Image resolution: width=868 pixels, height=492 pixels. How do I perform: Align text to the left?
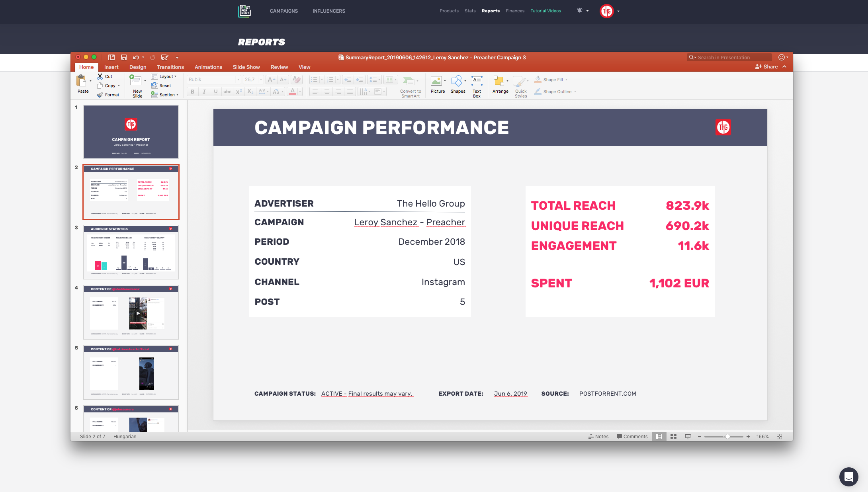315,92
